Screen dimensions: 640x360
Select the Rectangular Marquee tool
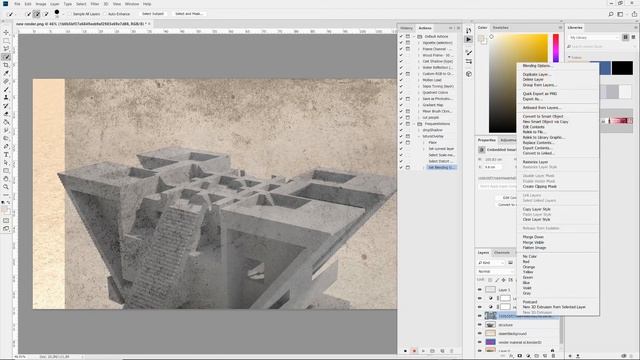pyautogui.click(x=6, y=40)
